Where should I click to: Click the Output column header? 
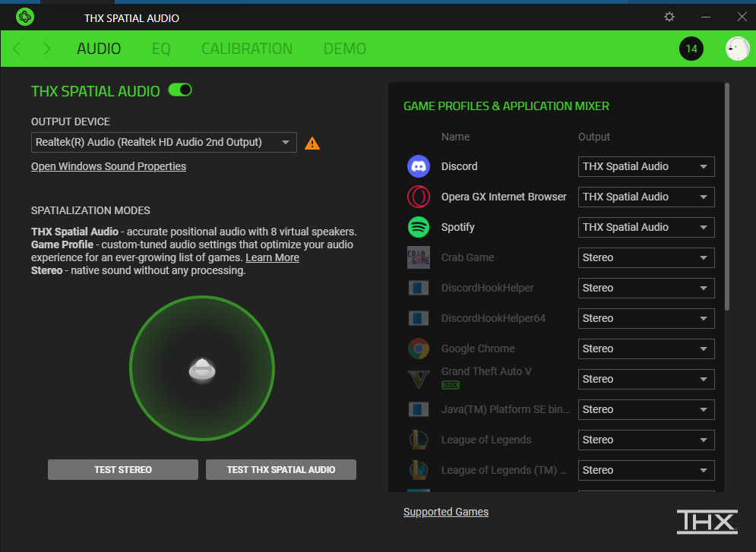pyautogui.click(x=594, y=137)
